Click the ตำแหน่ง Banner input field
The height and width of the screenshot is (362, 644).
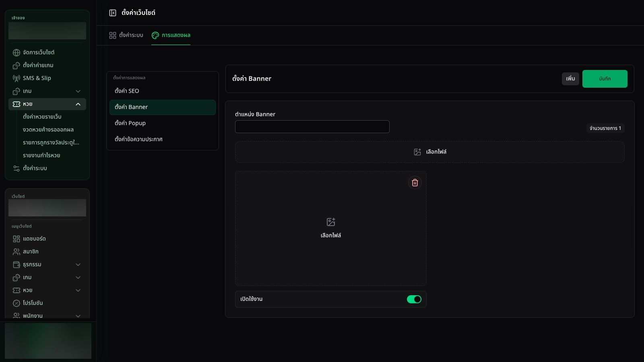tap(312, 127)
